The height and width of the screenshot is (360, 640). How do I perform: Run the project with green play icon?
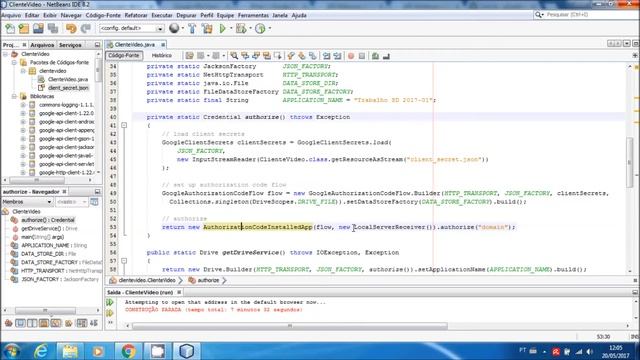pos(222,29)
